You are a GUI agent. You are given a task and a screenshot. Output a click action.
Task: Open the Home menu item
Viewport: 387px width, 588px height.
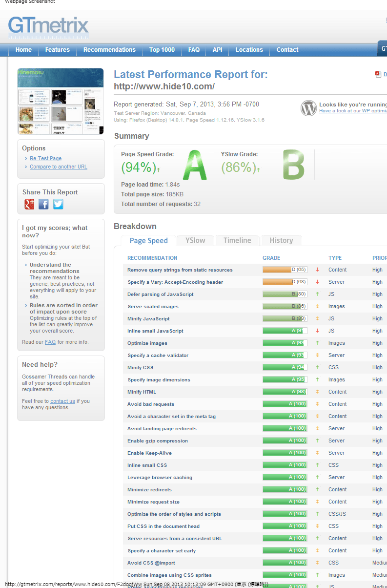[x=23, y=50]
